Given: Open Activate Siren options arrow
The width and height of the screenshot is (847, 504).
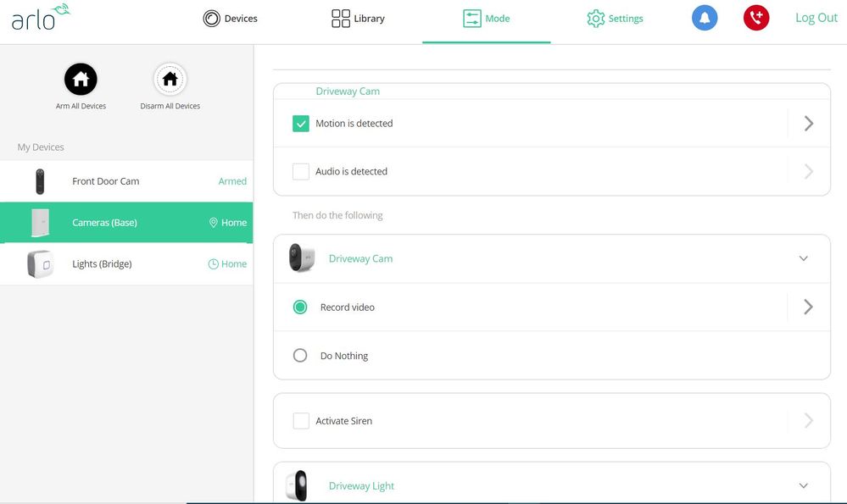Looking at the screenshot, I should tap(809, 421).
